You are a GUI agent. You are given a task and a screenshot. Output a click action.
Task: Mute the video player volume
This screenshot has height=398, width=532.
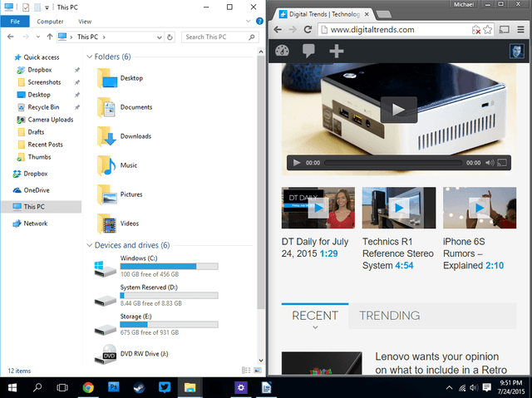pyautogui.click(x=490, y=163)
